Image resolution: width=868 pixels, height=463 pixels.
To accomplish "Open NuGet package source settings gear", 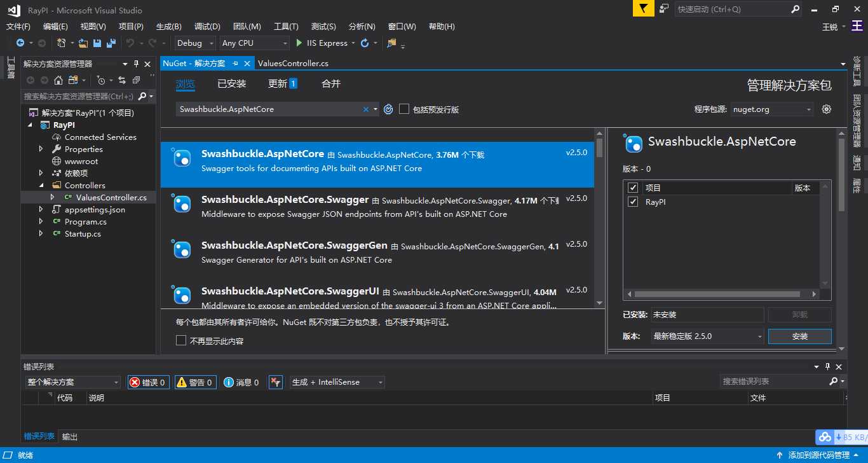I will point(826,109).
